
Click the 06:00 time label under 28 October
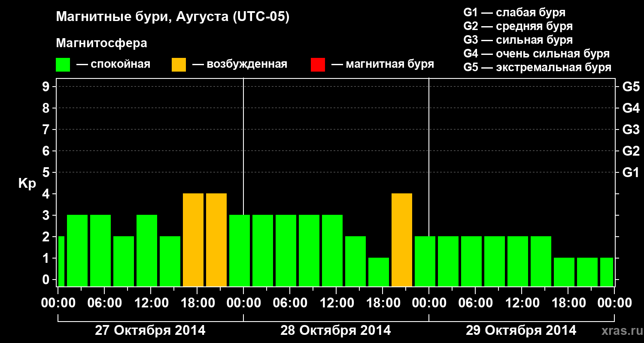tap(290, 303)
